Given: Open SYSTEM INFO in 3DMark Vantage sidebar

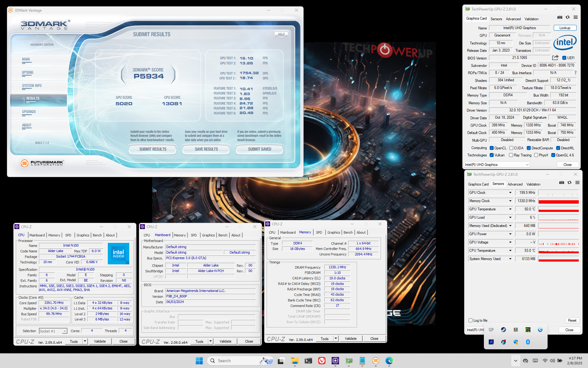Looking at the screenshot, I should coord(32,86).
